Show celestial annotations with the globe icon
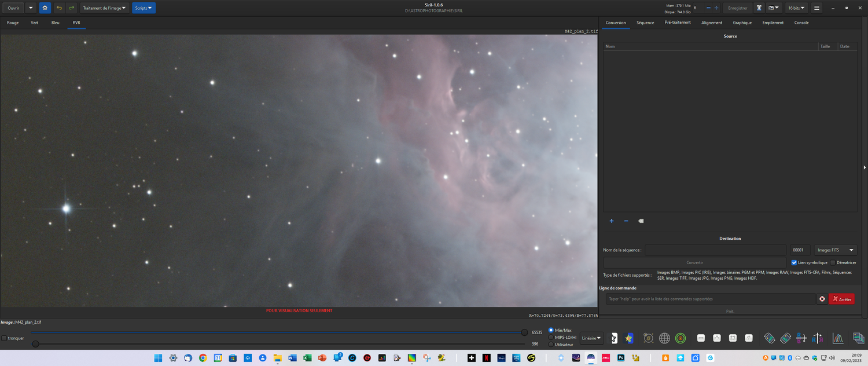868x366 pixels. point(664,338)
